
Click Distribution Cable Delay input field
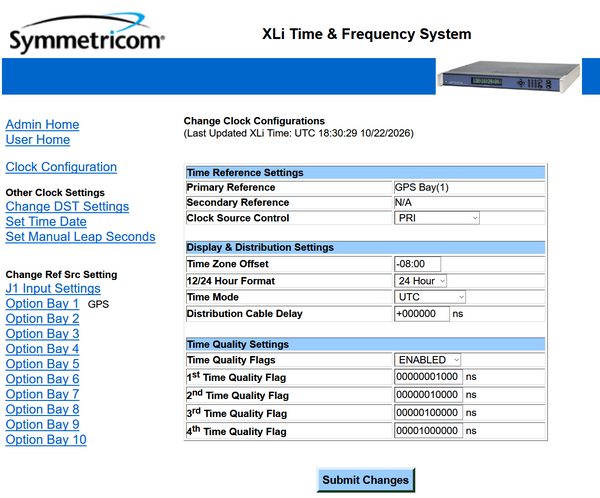[422, 314]
